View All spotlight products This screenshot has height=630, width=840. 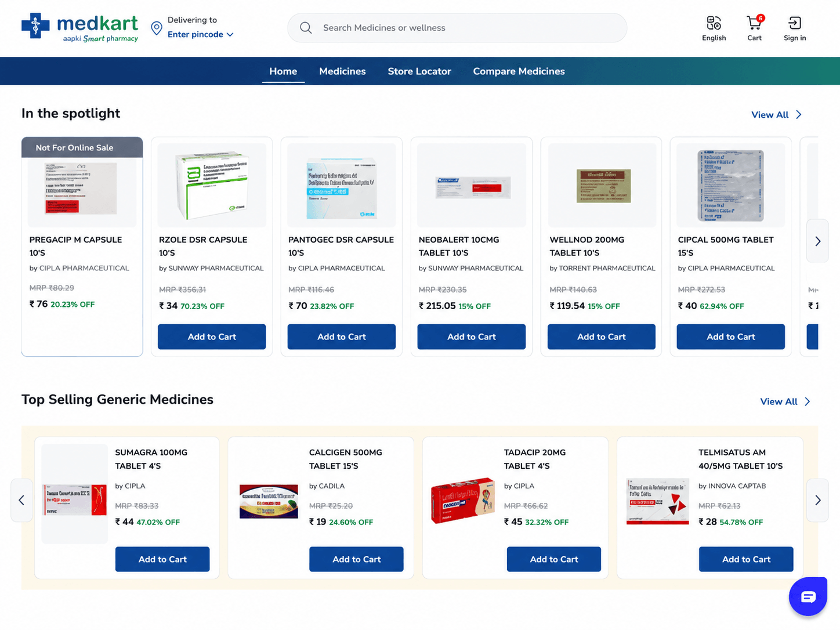point(776,115)
